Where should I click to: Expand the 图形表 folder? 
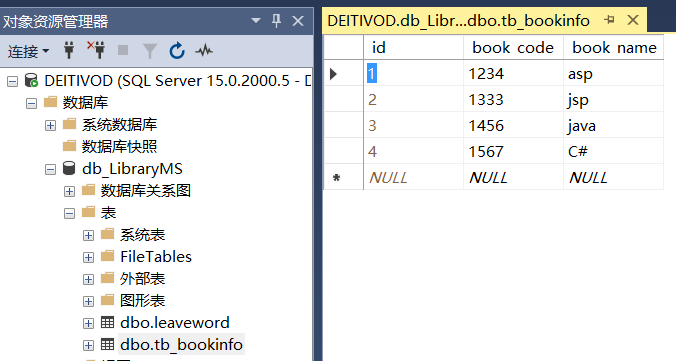pos(88,301)
